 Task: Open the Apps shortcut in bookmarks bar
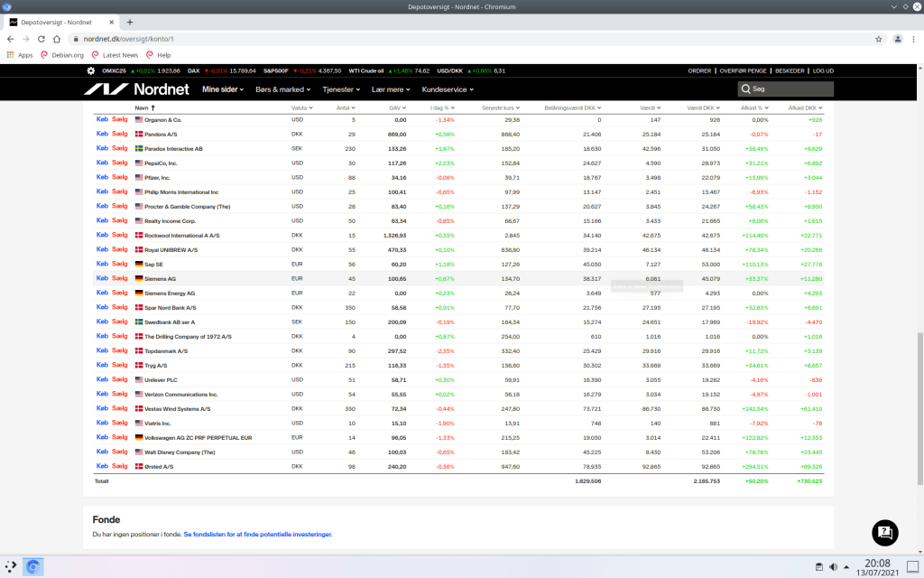point(19,55)
